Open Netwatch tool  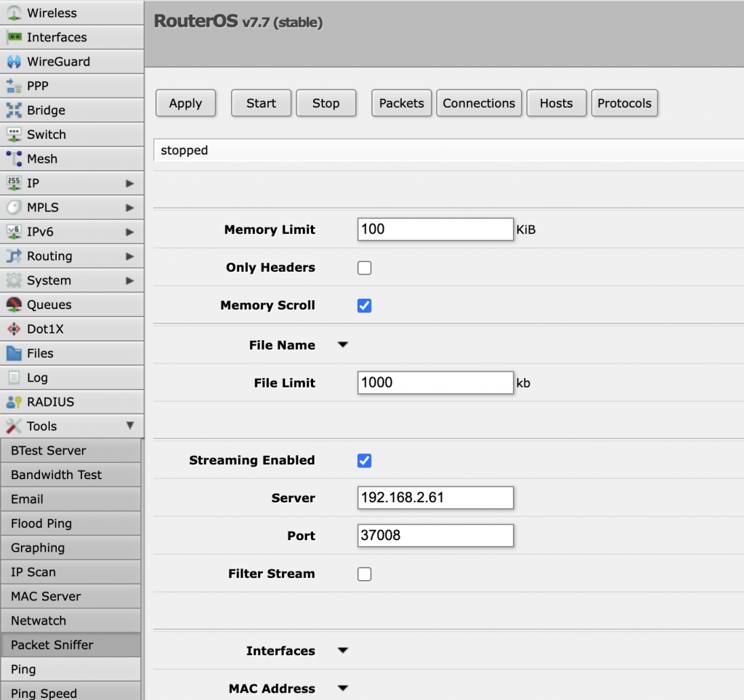70,621
